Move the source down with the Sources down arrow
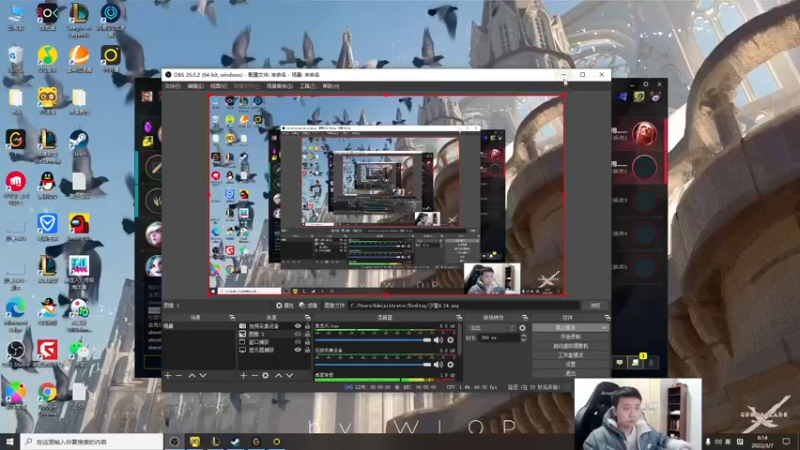This screenshot has width=800, height=450. point(289,376)
